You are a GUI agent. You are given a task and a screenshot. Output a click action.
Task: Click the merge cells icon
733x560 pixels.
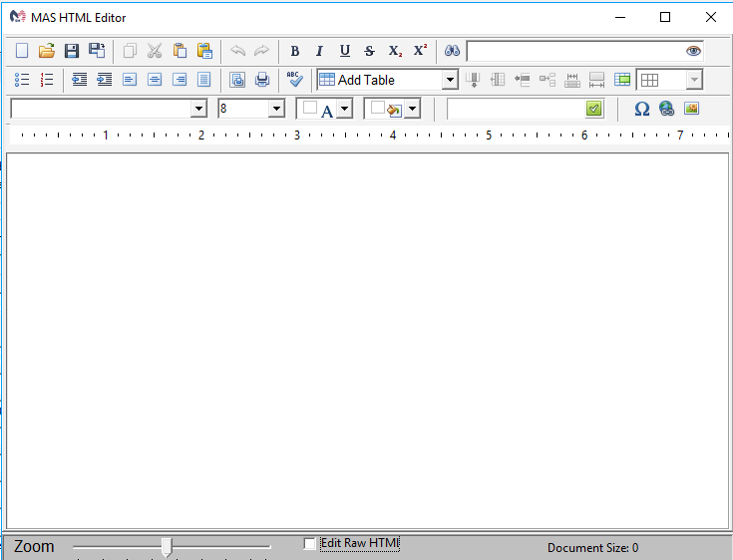coord(548,80)
